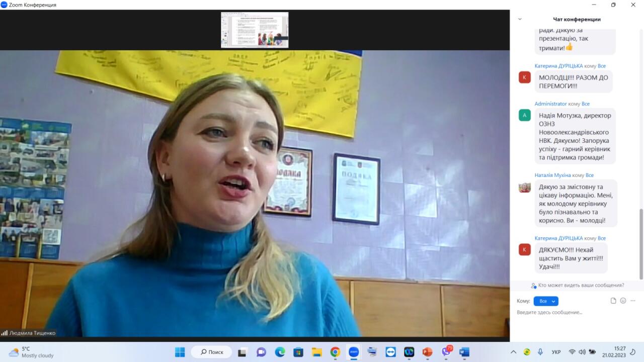The height and width of the screenshot is (362, 644).
Task: Click the chat message input field
Action: click(577, 312)
